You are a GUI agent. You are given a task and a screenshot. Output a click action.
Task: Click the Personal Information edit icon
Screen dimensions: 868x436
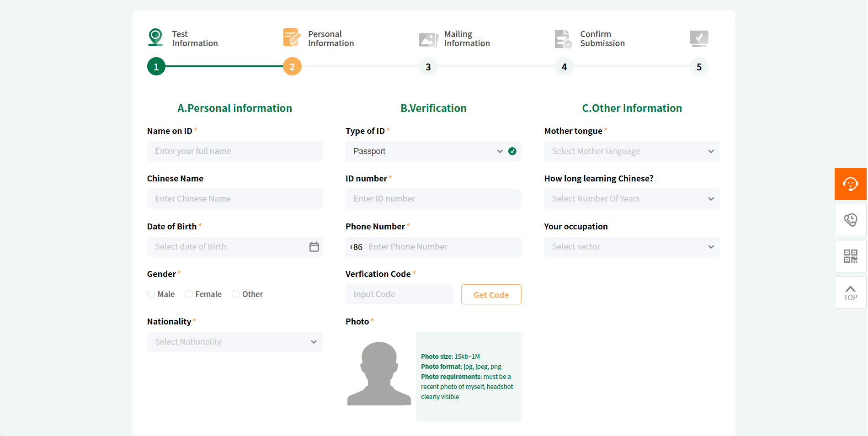tap(292, 37)
